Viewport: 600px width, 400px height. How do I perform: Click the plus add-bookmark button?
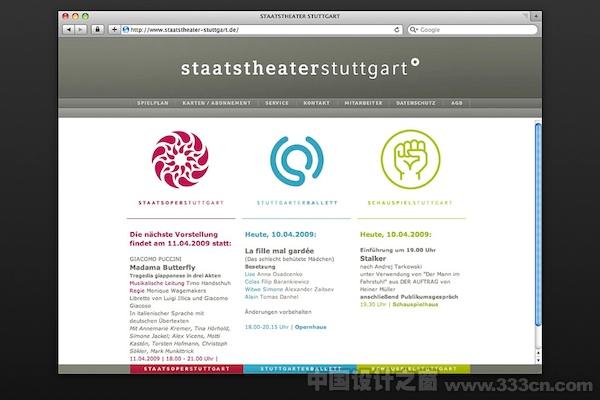pyautogui.click(x=114, y=29)
